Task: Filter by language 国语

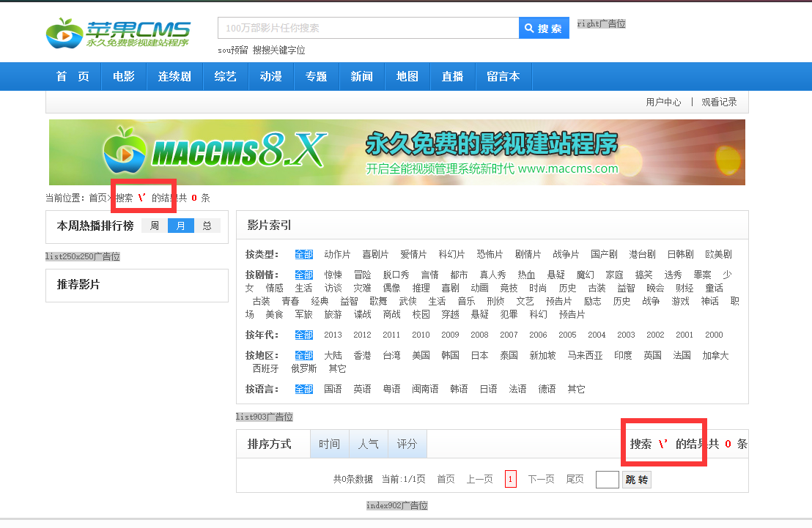Action: point(333,390)
